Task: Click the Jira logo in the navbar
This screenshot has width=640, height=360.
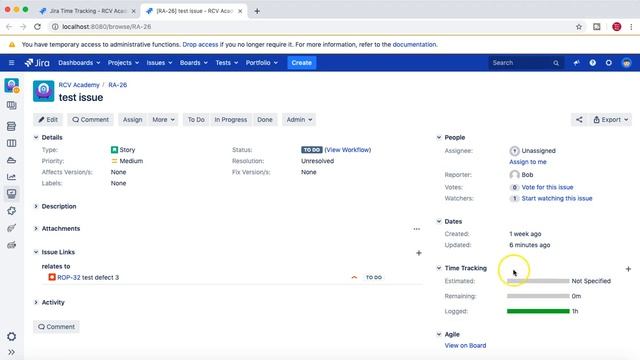Action: pyautogui.click(x=37, y=62)
